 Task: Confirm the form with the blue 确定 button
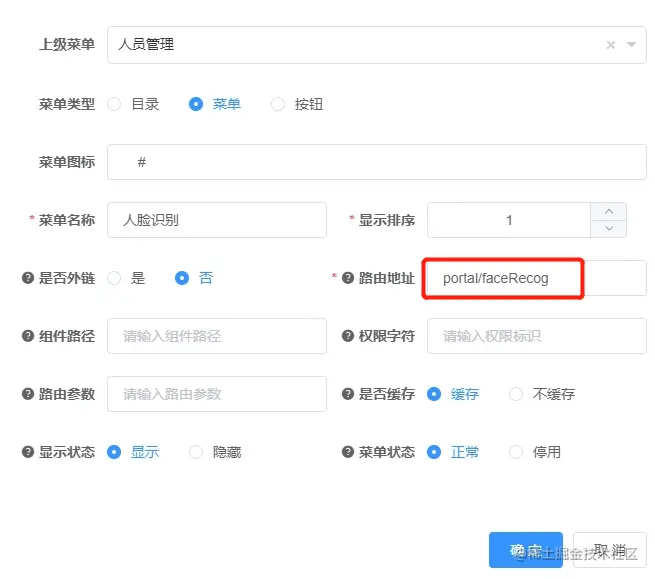526,550
